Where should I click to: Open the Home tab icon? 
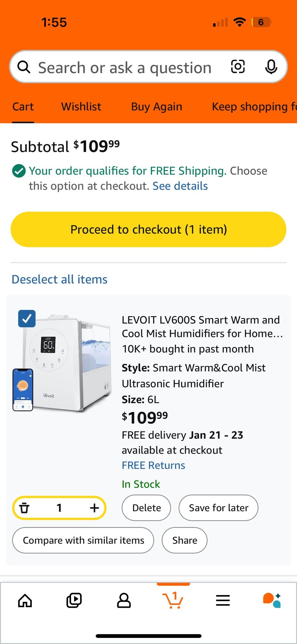[x=25, y=600]
